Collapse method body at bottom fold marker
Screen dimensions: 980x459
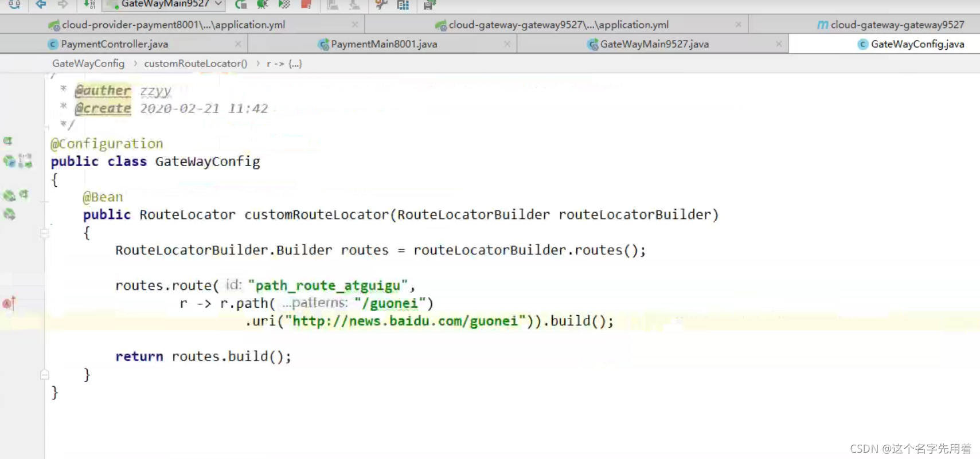[x=44, y=375]
